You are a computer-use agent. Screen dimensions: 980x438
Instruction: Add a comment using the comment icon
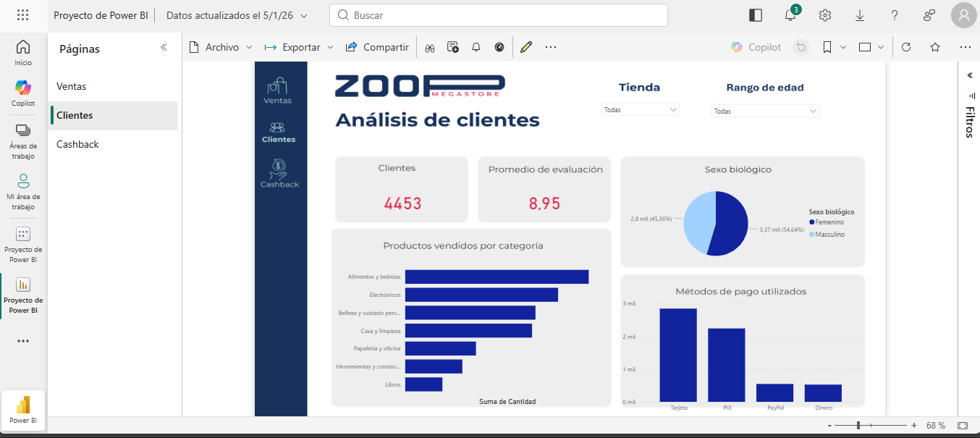453,46
